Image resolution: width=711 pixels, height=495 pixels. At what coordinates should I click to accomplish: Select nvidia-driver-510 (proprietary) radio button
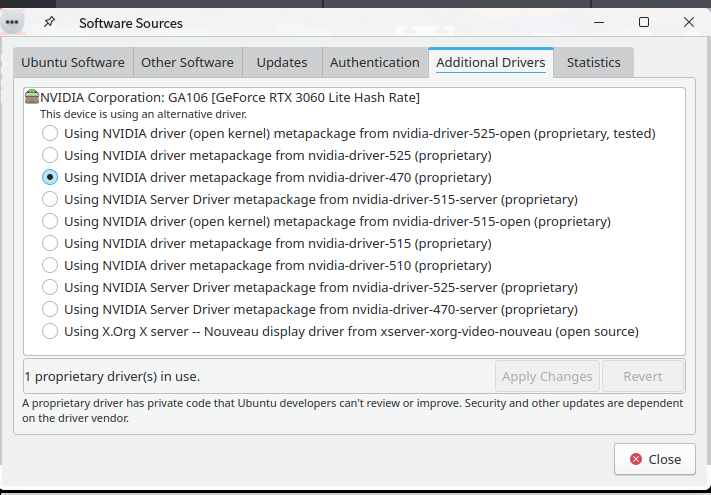50,265
